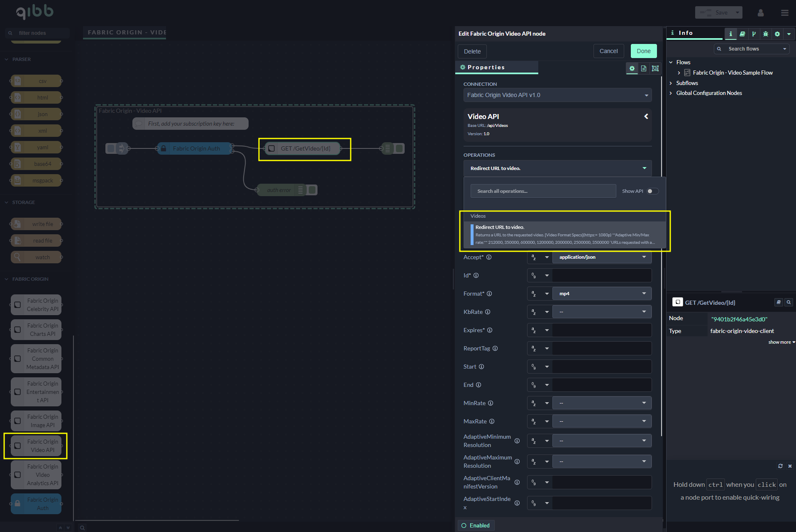Click the info icon beside AdaptiveMinimum Resolution
Viewport: 796px width, 532px height.
click(x=517, y=441)
